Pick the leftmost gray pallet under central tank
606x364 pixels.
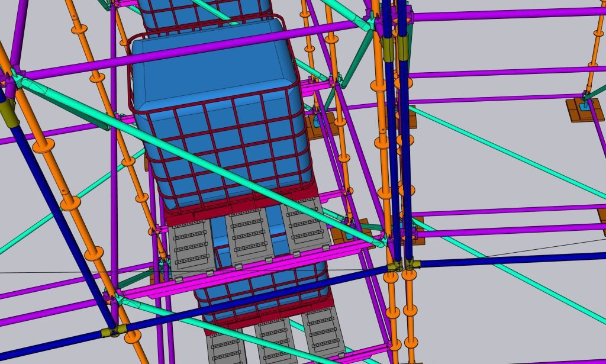click(x=191, y=244)
